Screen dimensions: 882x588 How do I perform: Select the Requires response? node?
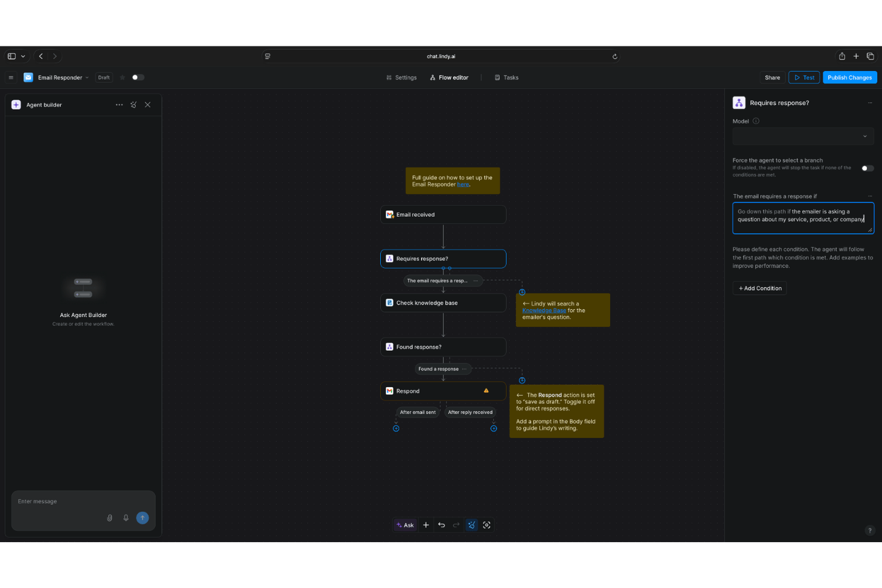pos(443,259)
